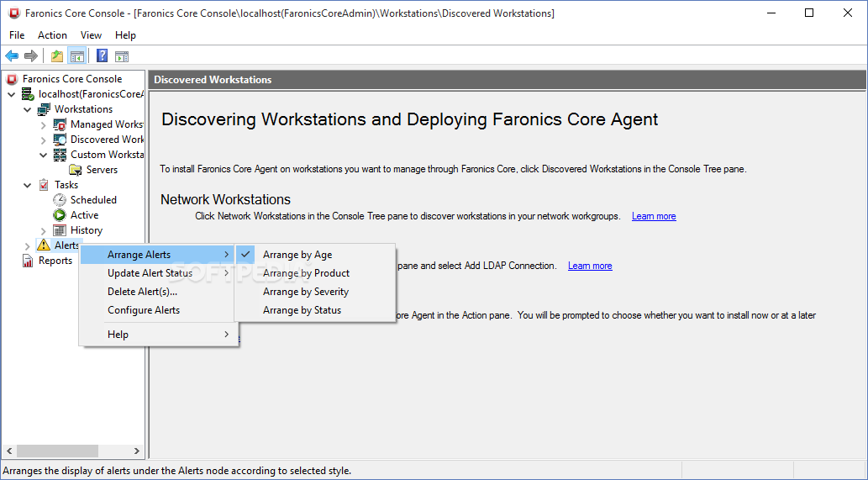Image resolution: width=868 pixels, height=480 pixels.
Task: Select the Scheduled tree item
Action: pos(93,200)
